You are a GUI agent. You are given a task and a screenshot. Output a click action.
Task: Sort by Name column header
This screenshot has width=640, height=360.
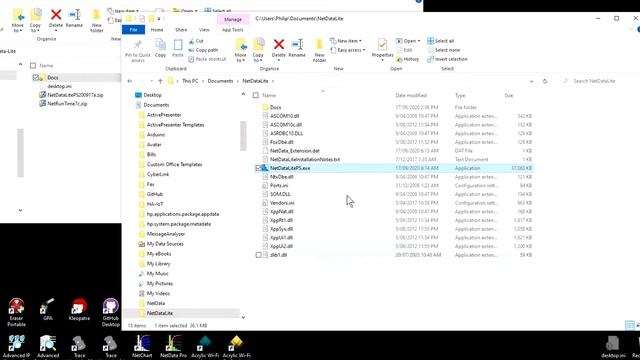[x=269, y=95]
